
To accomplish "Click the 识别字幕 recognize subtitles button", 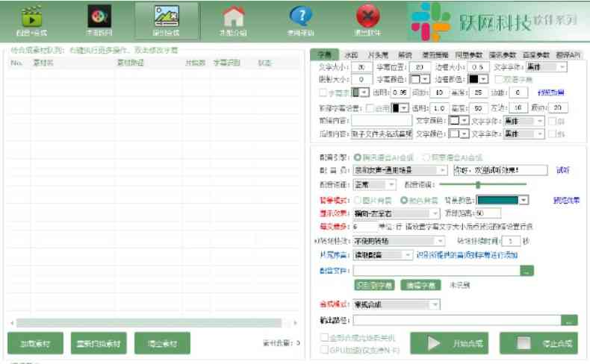I will (x=374, y=285).
